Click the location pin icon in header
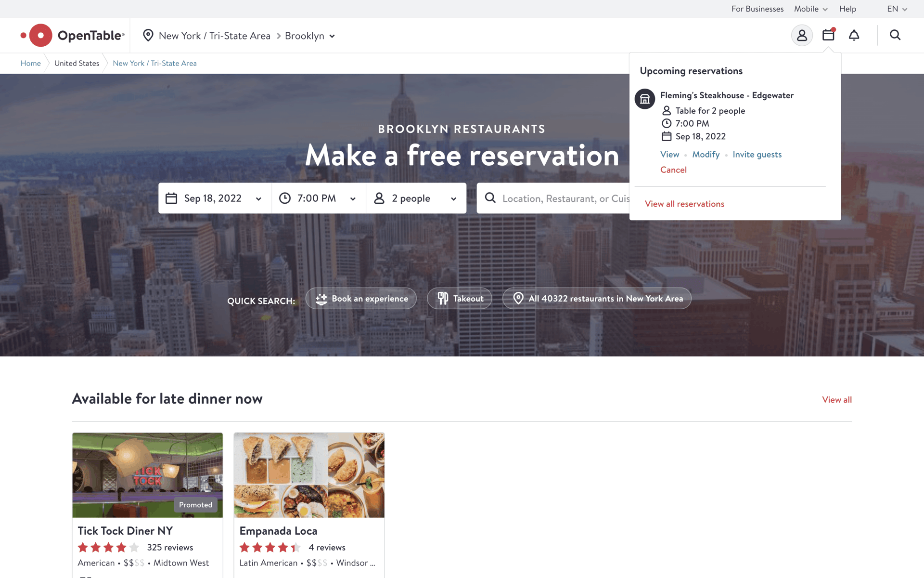 click(148, 35)
